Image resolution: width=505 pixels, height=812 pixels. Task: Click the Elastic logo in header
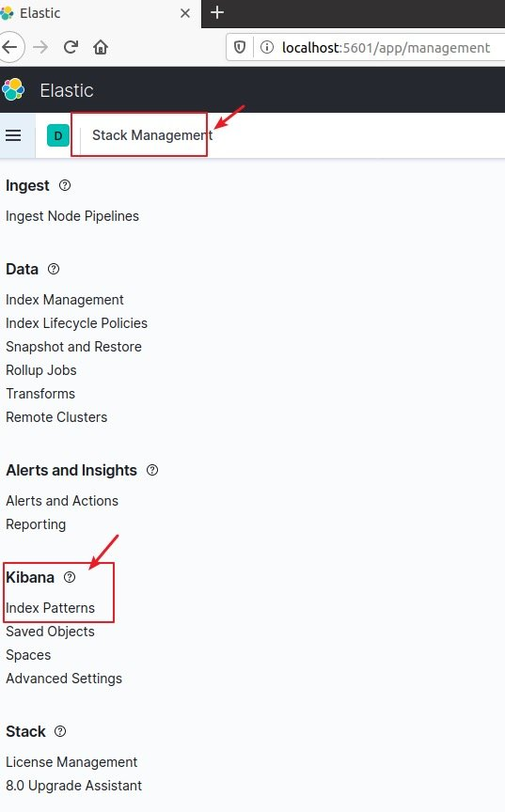pos(13,90)
